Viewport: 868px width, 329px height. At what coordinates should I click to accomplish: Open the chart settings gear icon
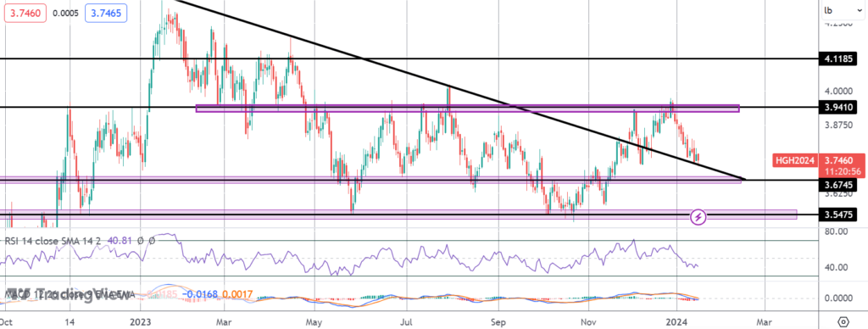coord(843,322)
